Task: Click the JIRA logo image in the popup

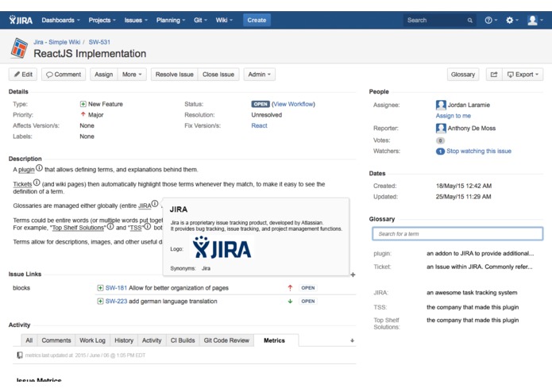Action: (x=222, y=248)
